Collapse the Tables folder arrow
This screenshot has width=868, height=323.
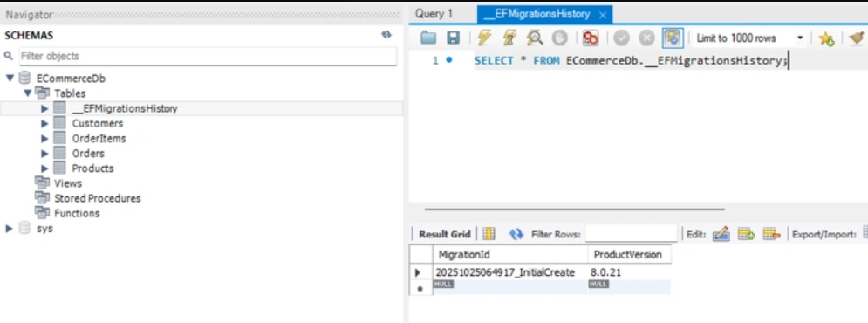pos(28,93)
